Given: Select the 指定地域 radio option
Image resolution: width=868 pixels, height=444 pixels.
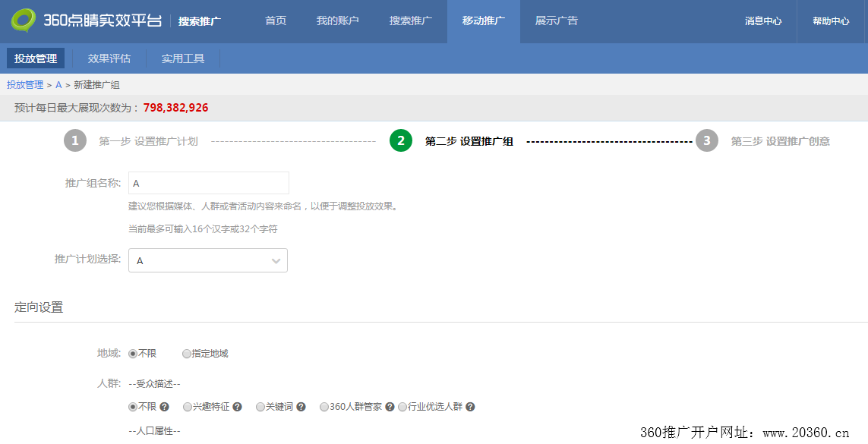Looking at the screenshot, I should (187, 354).
